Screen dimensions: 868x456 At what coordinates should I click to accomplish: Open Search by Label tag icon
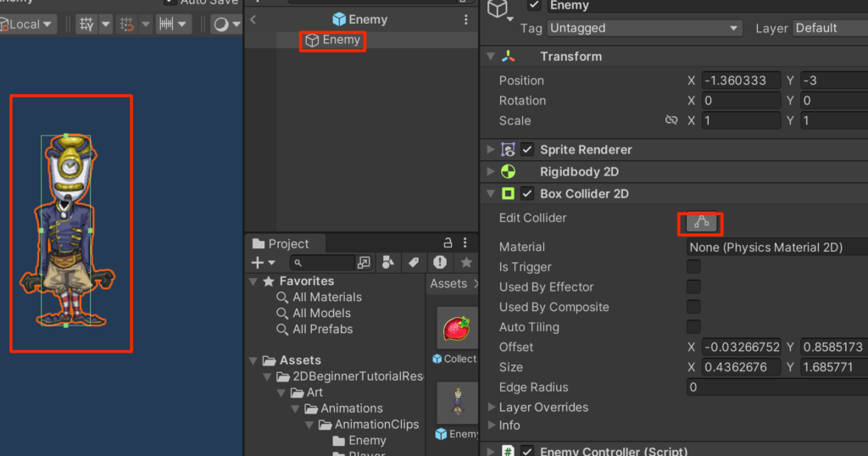click(x=414, y=263)
